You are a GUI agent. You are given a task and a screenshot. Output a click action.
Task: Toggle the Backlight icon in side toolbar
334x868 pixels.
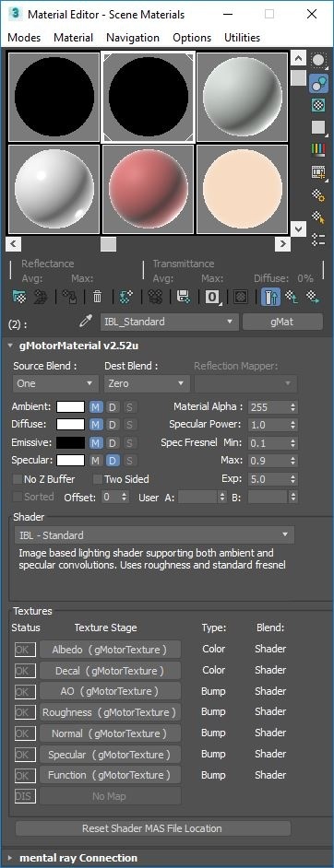coord(318,83)
